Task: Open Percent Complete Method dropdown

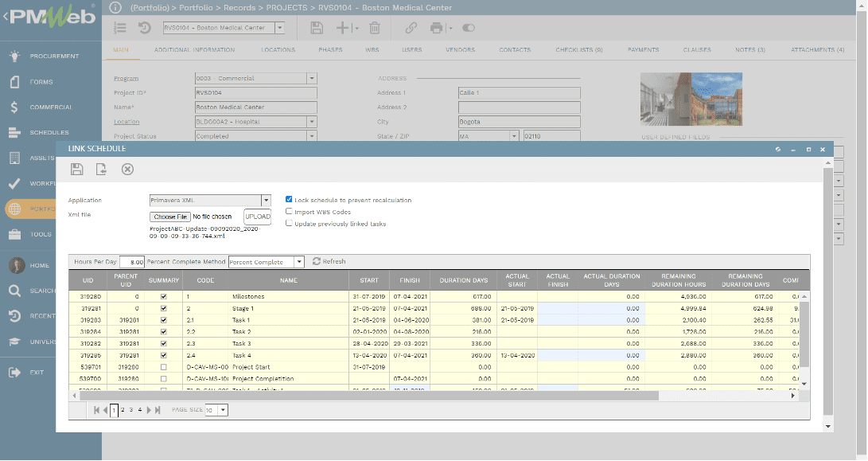Action: pos(299,261)
